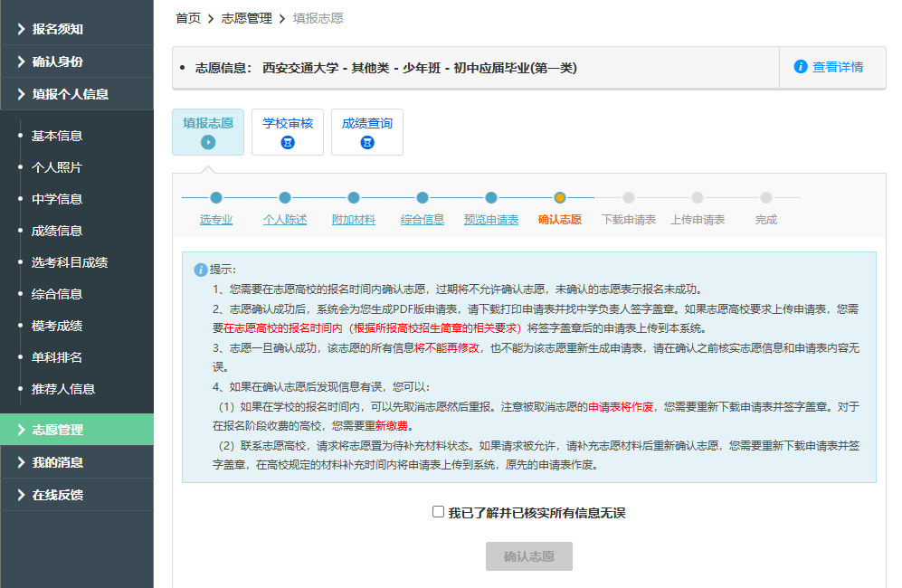
Task: Click the info icon next to 提示
Action: (200, 270)
